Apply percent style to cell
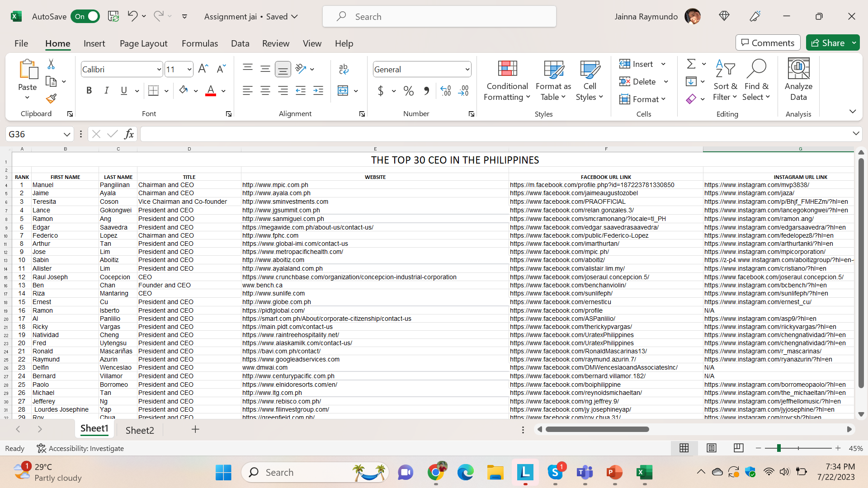Screen dimensions: 868x488 pos(409,91)
